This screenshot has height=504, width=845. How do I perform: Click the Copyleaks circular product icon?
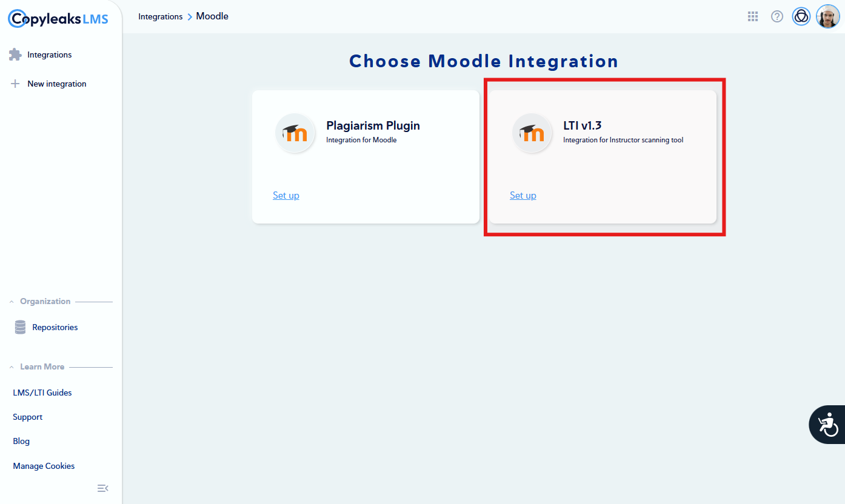tap(801, 17)
